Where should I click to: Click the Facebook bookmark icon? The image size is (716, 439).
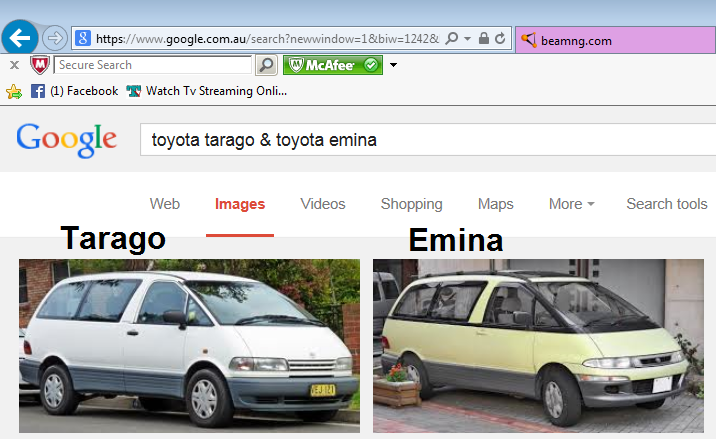point(38,91)
